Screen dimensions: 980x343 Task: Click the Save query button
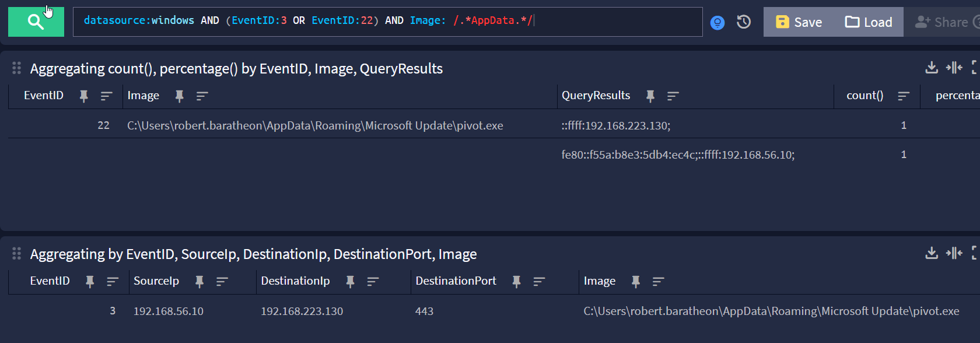799,22
